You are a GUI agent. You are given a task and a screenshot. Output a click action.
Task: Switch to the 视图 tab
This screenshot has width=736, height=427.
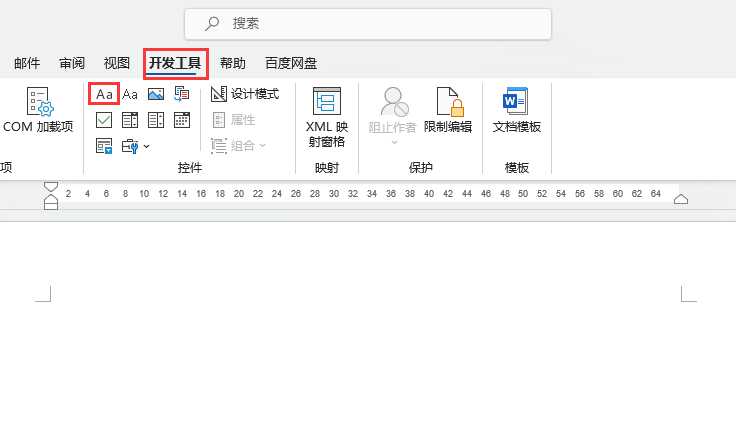[x=116, y=63]
